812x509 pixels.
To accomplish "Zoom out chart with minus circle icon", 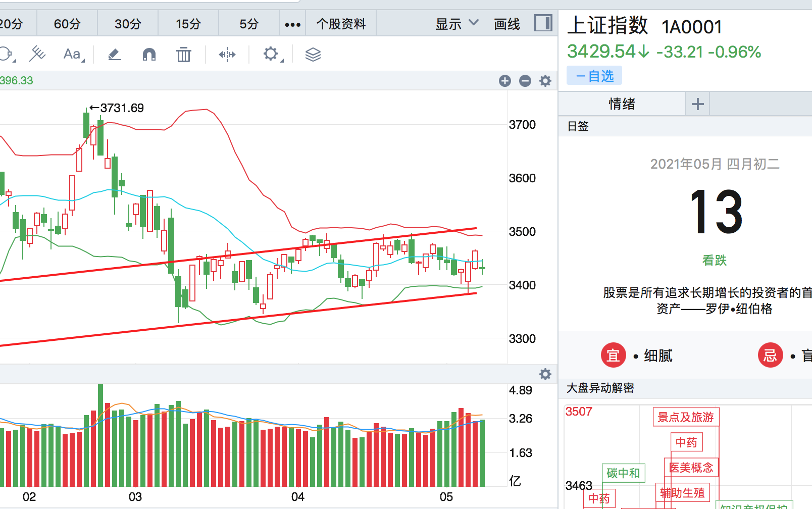I will [x=525, y=81].
